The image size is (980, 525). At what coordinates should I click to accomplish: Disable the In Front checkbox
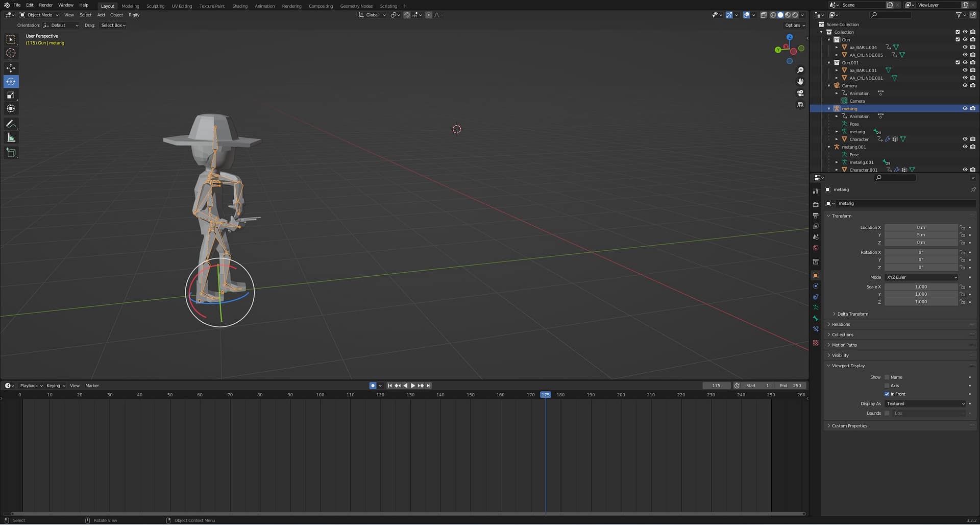coord(887,394)
